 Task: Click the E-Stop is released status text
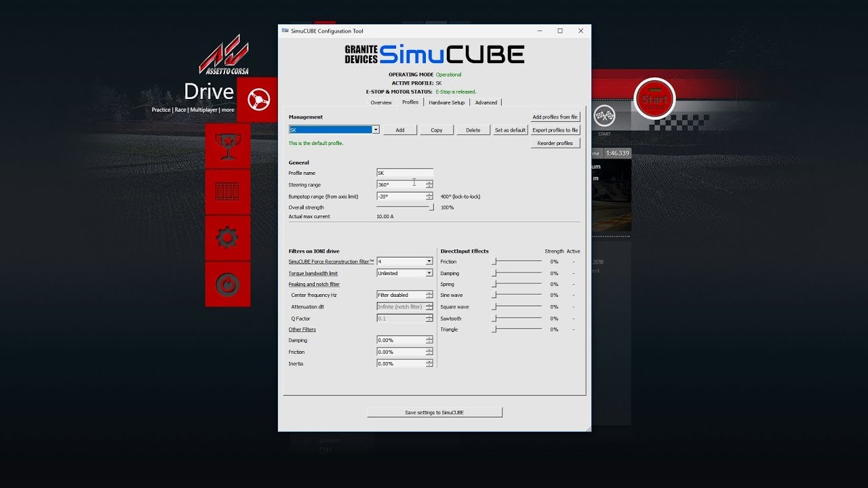(x=456, y=91)
